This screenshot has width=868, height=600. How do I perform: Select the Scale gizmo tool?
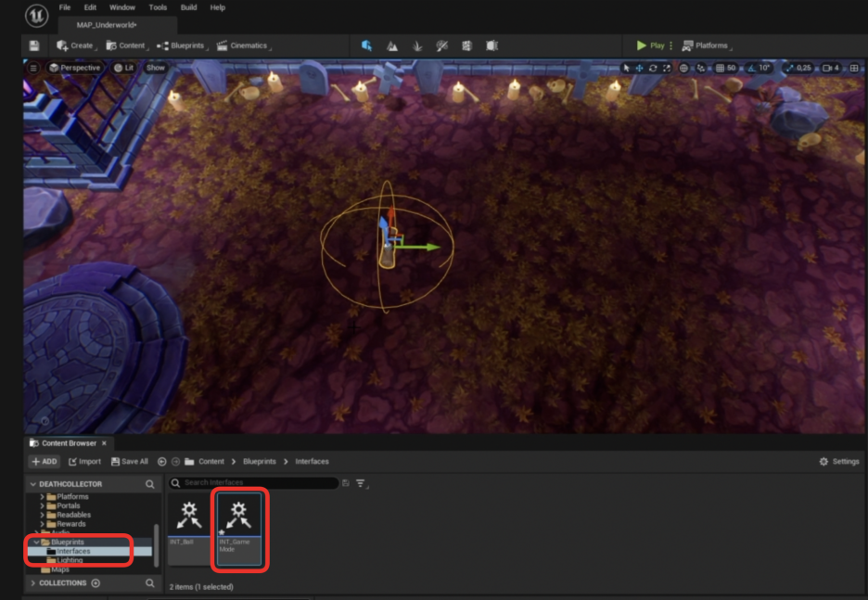tap(667, 68)
